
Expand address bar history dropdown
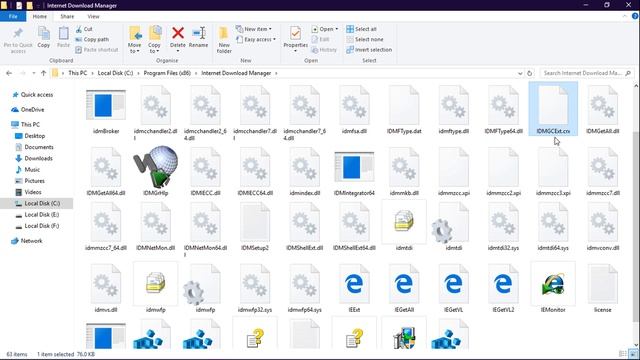[x=520, y=73]
